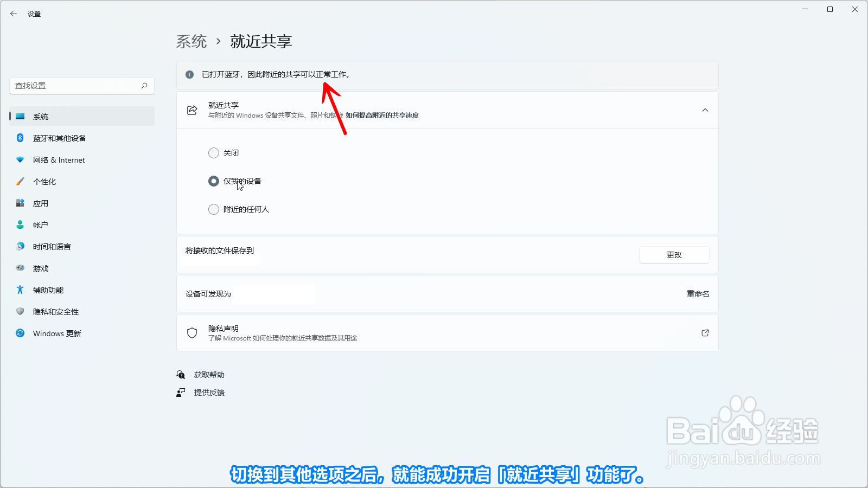Click the info icon in the Bluetooth notice banner
Screen dimensions: 868x488
(x=189, y=75)
